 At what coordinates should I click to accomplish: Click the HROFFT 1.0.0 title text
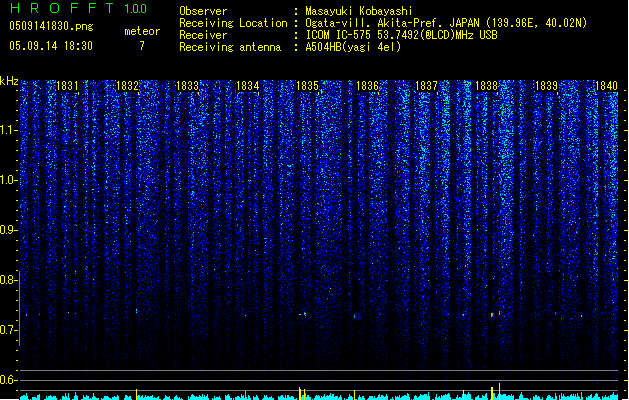point(79,8)
